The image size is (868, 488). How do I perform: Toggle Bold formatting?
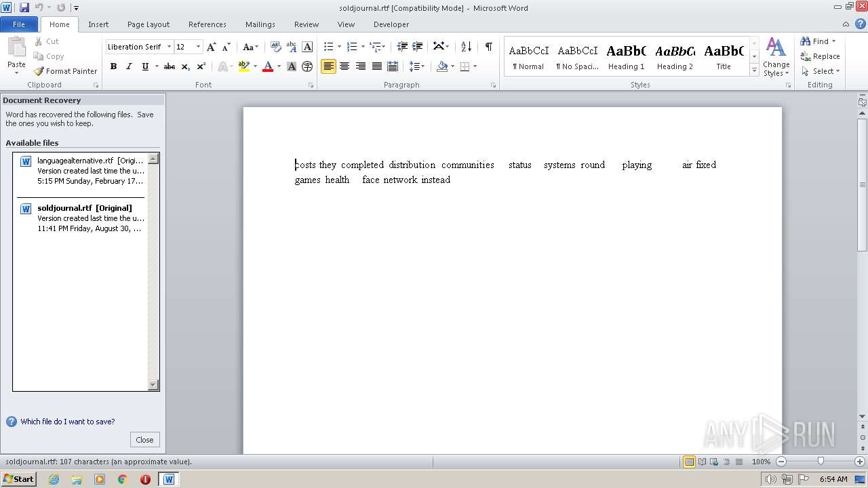[x=113, y=66]
